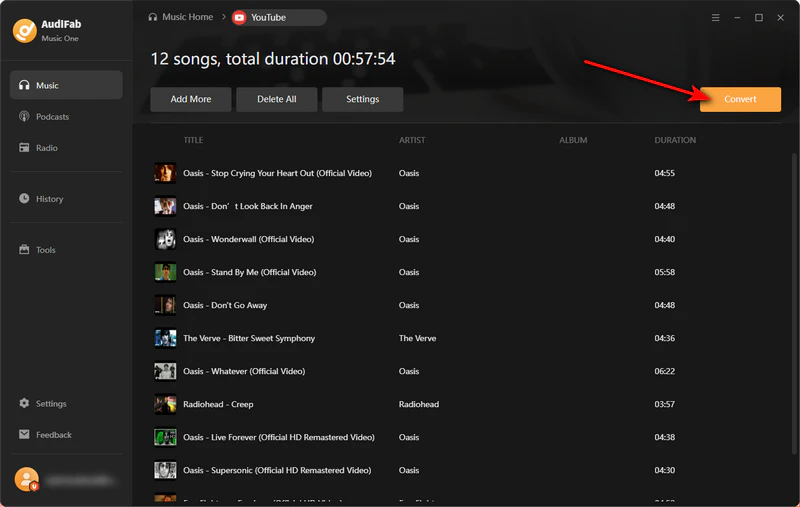Click the '12 songs, total duration' summary text
Screen dimensions: 800x507
click(273, 59)
